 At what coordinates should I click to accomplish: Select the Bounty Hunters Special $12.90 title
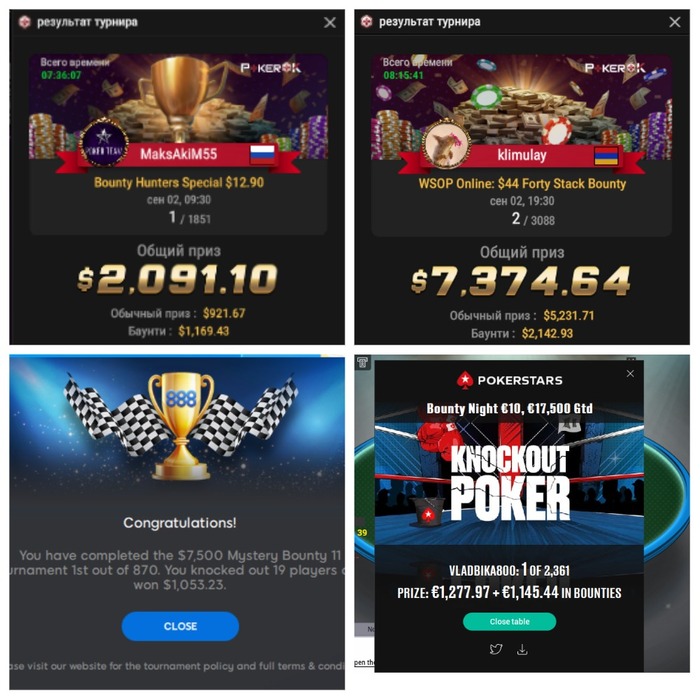(179, 182)
